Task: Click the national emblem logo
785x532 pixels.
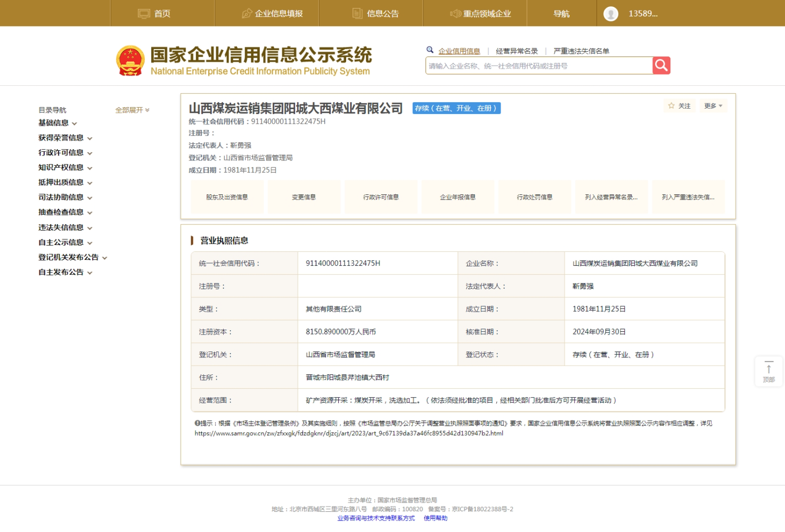Action: [130, 61]
